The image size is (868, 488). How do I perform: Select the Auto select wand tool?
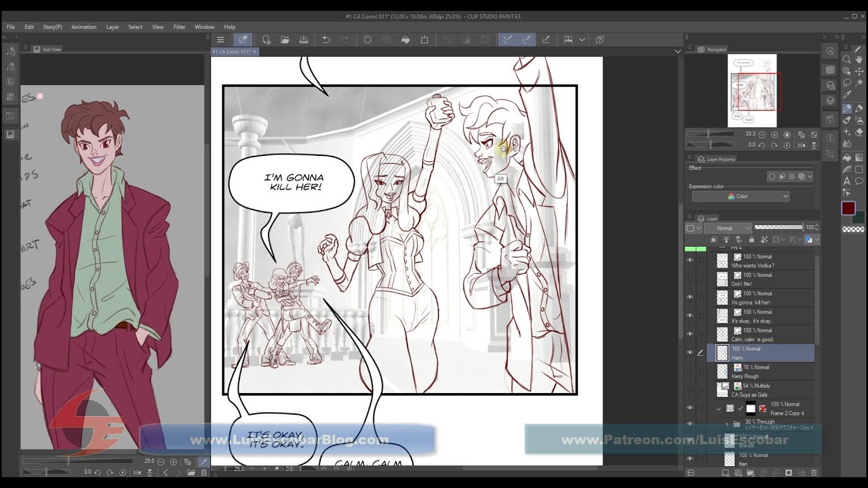(x=859, y=83)
